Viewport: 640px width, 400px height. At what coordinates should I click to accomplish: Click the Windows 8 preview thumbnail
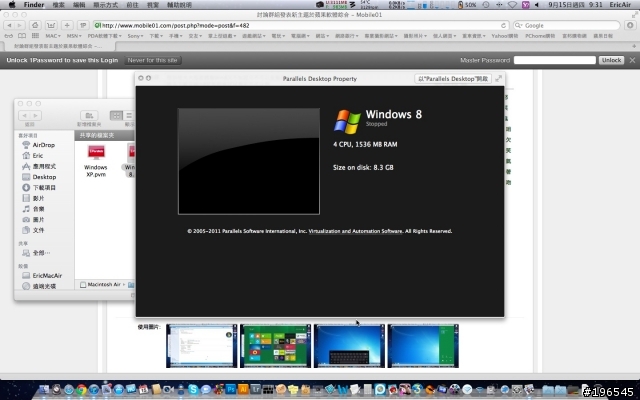pos(249,161)
